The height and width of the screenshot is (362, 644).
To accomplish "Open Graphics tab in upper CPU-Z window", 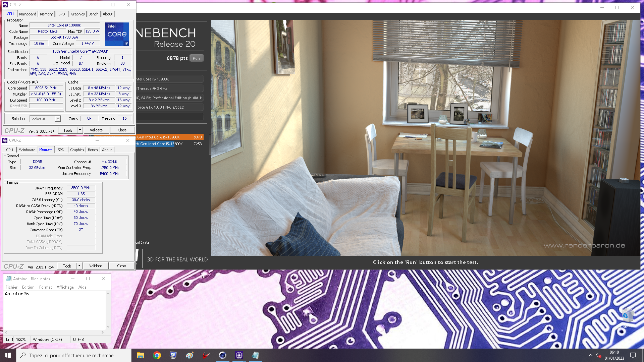I will click(77, 14).
